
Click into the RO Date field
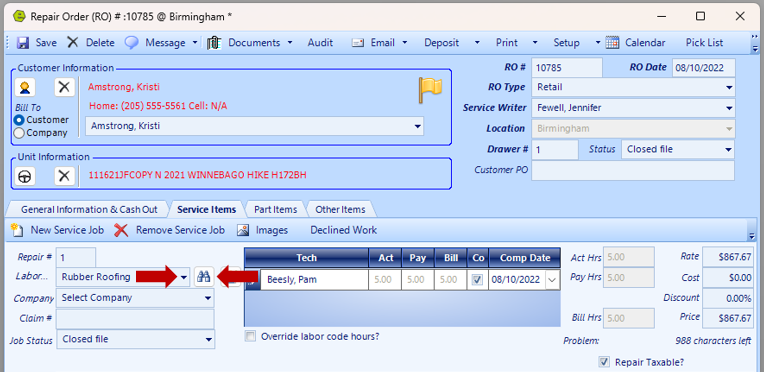click(704, 68)
